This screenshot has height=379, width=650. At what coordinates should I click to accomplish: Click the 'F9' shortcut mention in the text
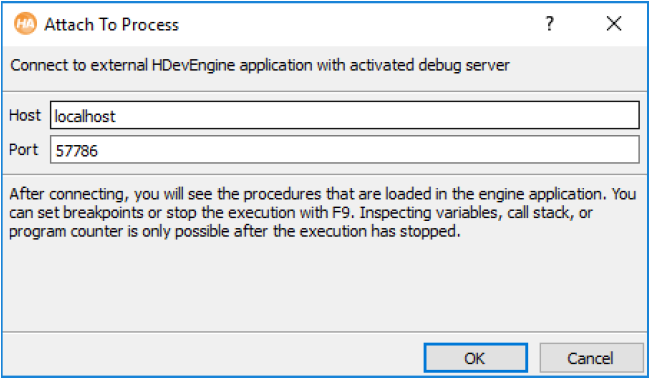(x=342, y=213)
